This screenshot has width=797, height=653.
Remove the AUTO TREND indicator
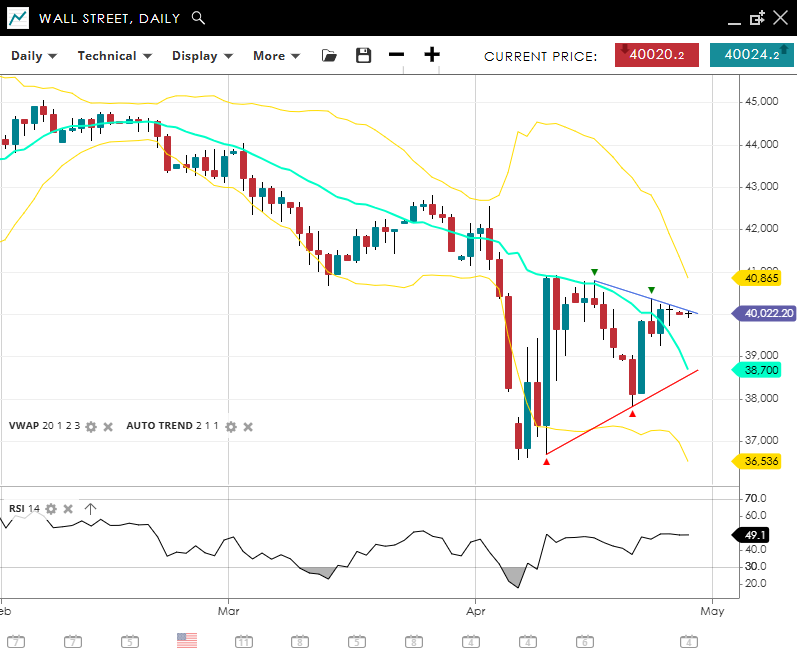tap(248, 427)
